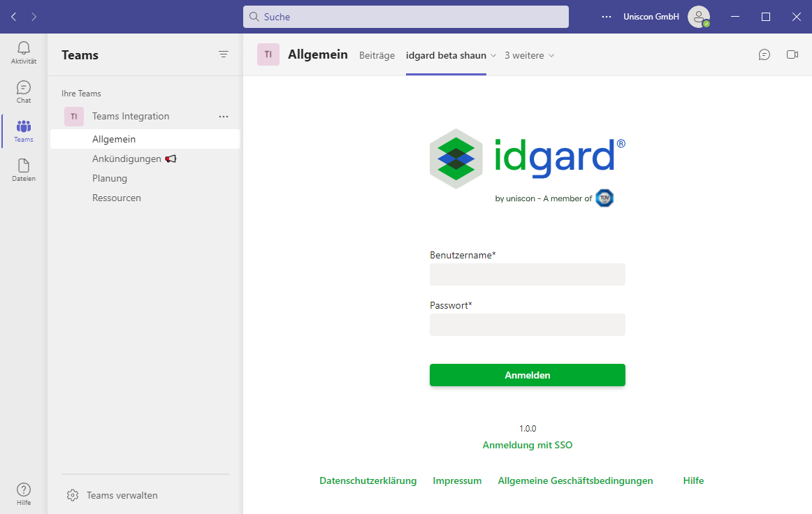The image size is (812, 514).
Task: Open the Datenschutzerklärung link
Action: [368, 481]
